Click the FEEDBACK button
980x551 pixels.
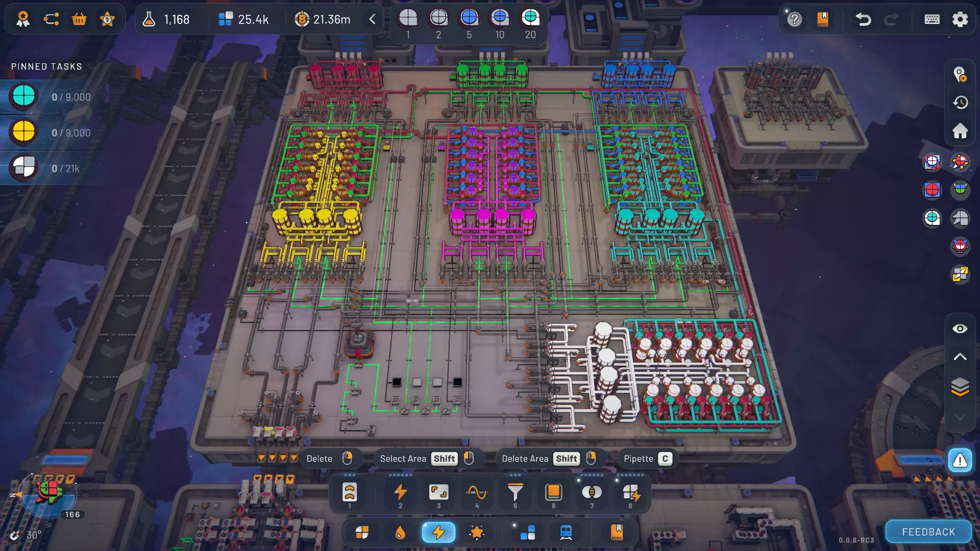tap(928, 532)
